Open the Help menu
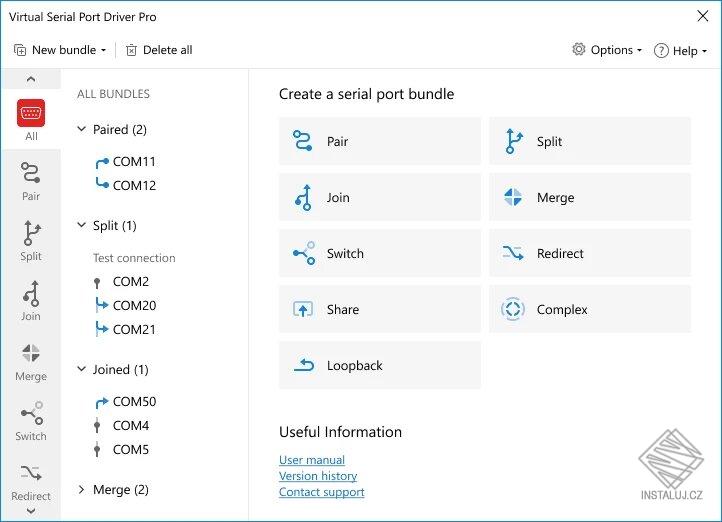Image resolution: width=722 pixels, height=522 pixels. (680, 50)
